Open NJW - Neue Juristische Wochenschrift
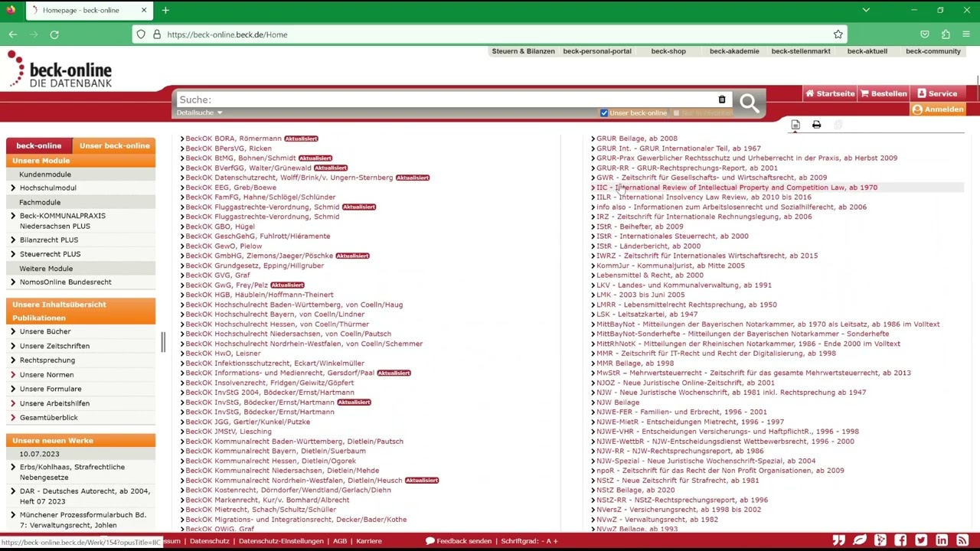Image resolution: width=980 pixels, height=551 pixels. (731, 393)
